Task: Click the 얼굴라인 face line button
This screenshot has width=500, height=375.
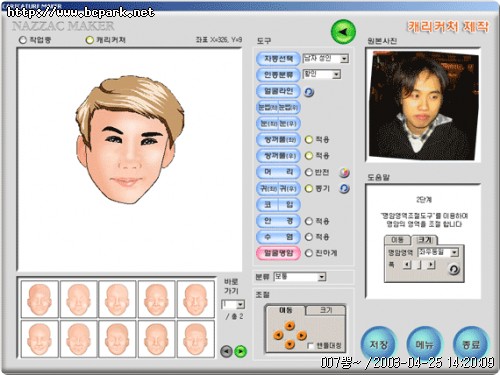Action: tap(278, 91)
